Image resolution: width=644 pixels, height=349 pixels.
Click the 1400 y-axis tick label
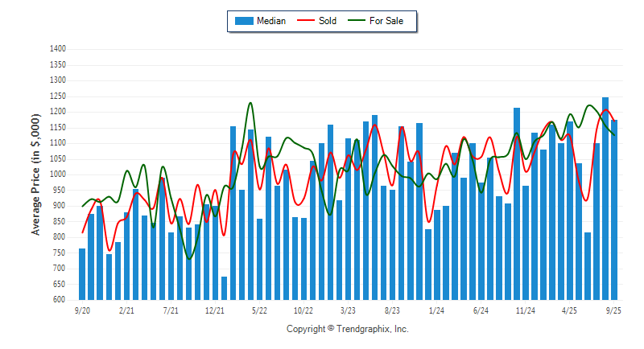coord(56,49)
